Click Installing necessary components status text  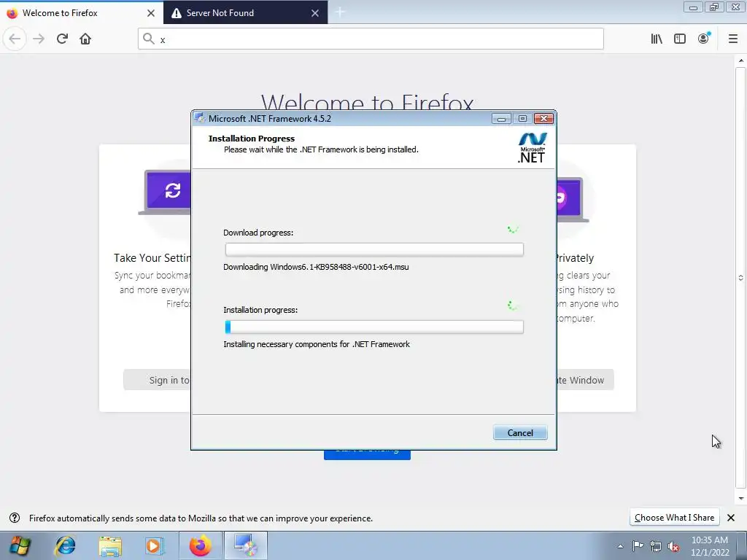(x=317, y=344)
